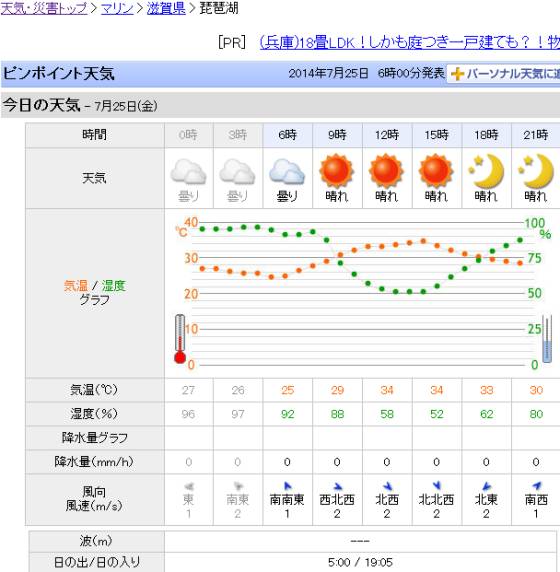560x572 pixels.
Task: Open the マリン breadcrumb link
Action: click(117, 8)
